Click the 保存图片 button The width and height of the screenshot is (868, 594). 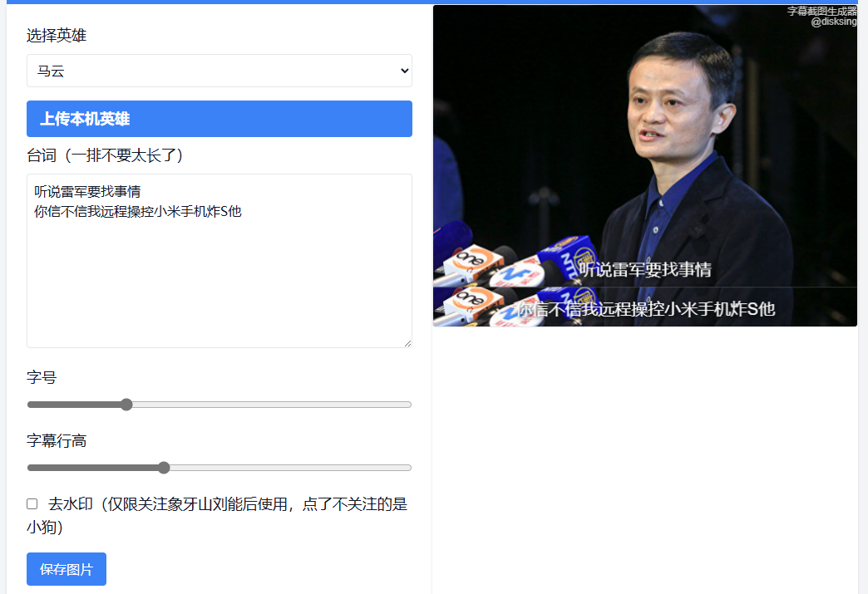pyautogui.click(x=67, y=569)
